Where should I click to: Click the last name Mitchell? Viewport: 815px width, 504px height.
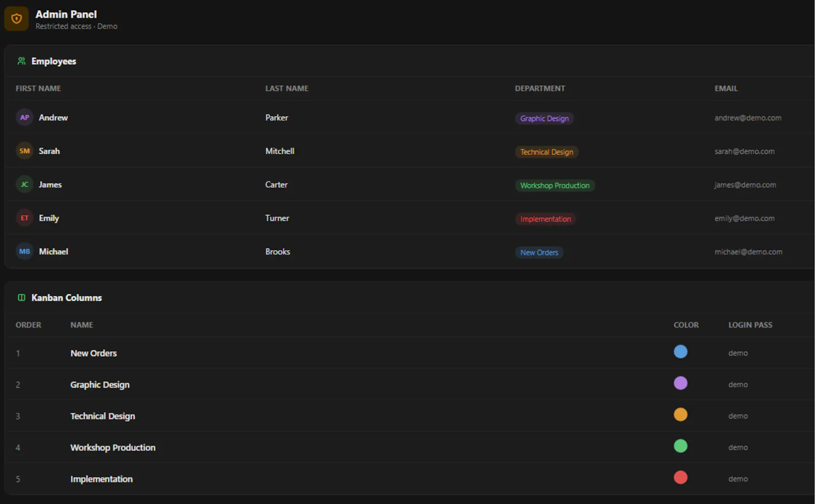280,151
